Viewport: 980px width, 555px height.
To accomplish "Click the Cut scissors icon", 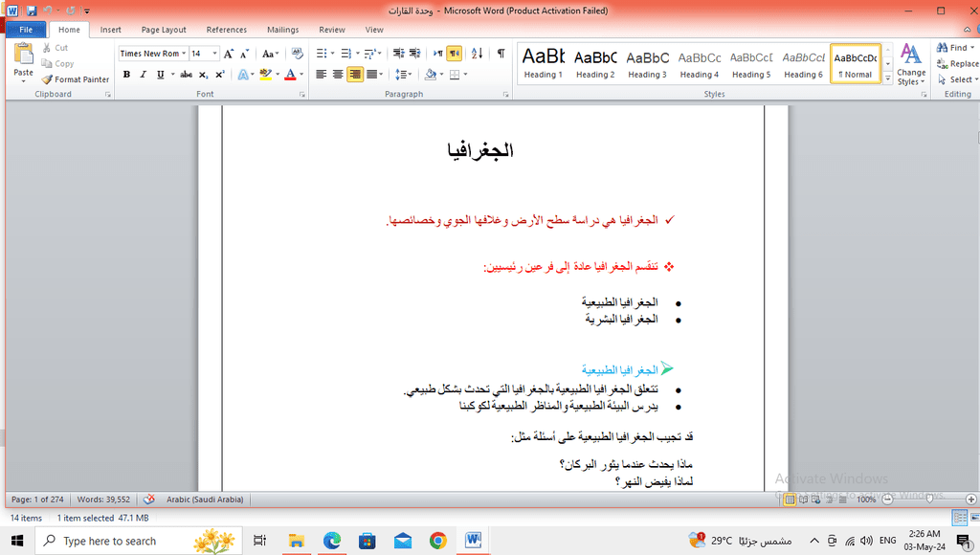I will coord(47,48).
